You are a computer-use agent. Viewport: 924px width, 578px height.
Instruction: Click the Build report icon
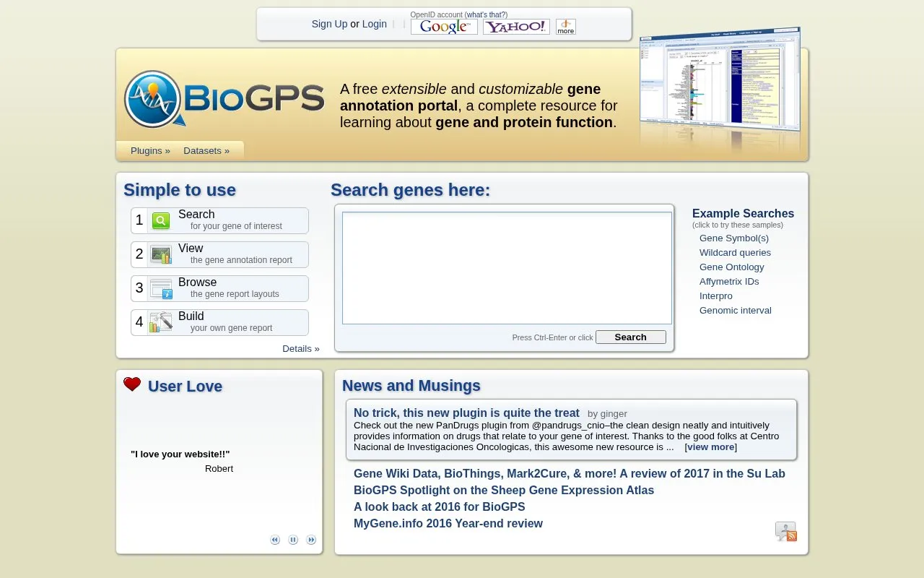[161, 322]
